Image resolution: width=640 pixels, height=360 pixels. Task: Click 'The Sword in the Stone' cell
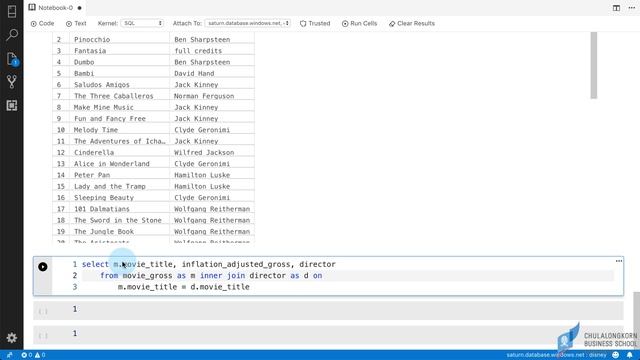coord(118,220)
